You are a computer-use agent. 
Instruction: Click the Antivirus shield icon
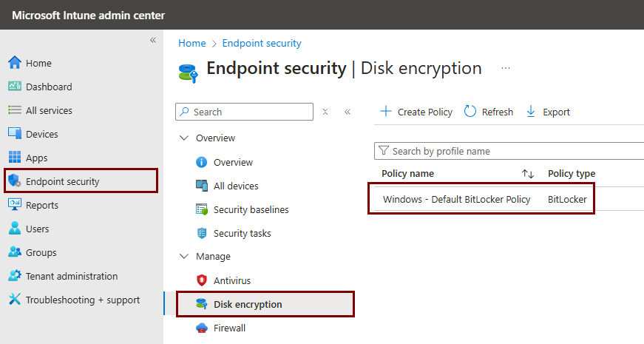(x=201, y=280)
